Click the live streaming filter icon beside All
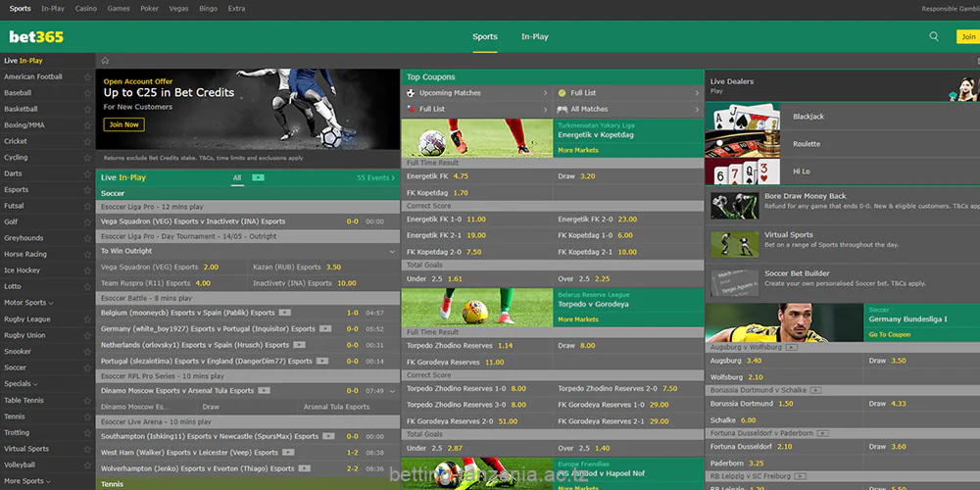 [x=258, y=177]
